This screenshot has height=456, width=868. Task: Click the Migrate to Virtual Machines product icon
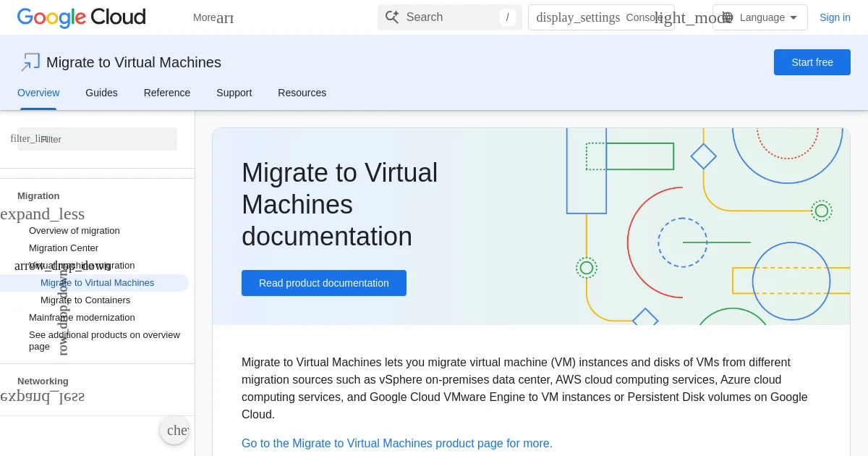click(30, 62)
